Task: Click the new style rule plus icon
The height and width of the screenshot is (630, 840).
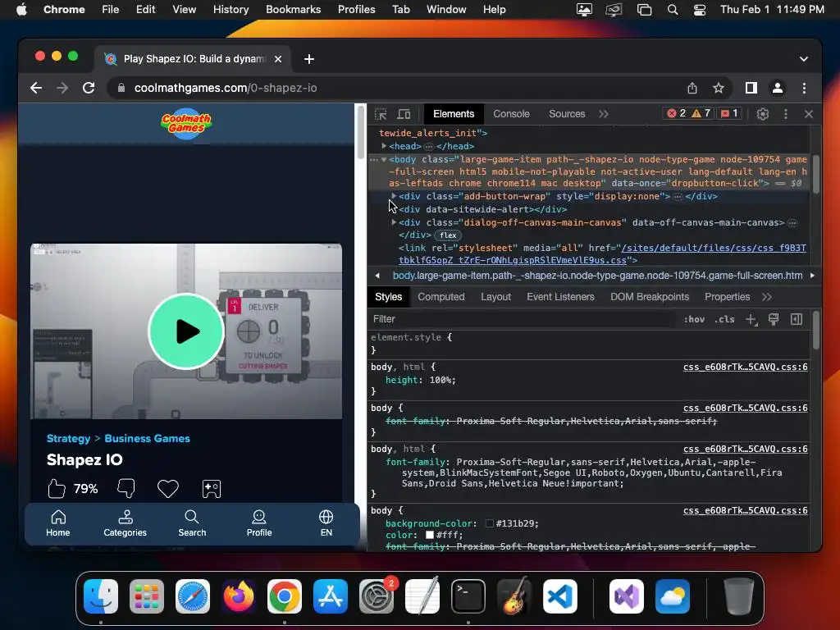Action: 751,319
